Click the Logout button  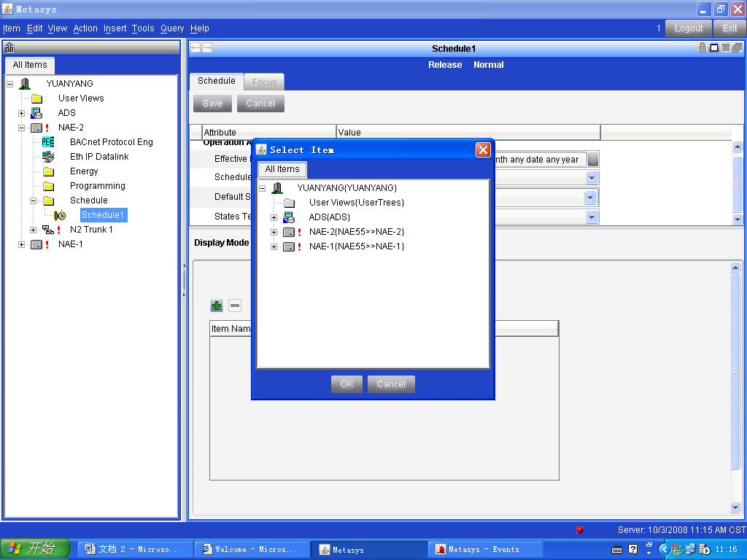pos(689,28)
